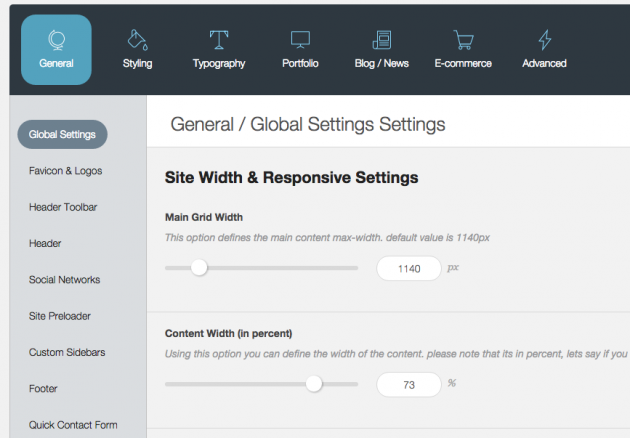Screen dimensions: 630x438
Task: Select the General tab label
Action: [x=56, y=63]
